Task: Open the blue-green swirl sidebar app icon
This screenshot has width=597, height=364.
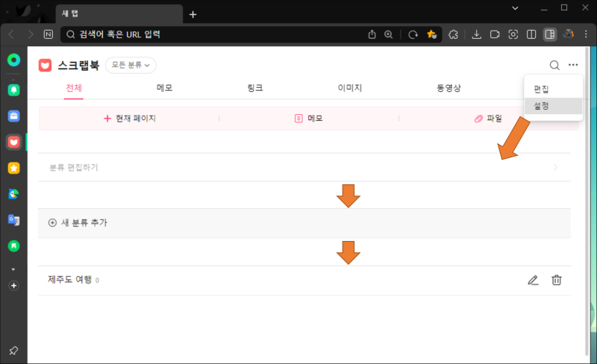Action: 13,194
